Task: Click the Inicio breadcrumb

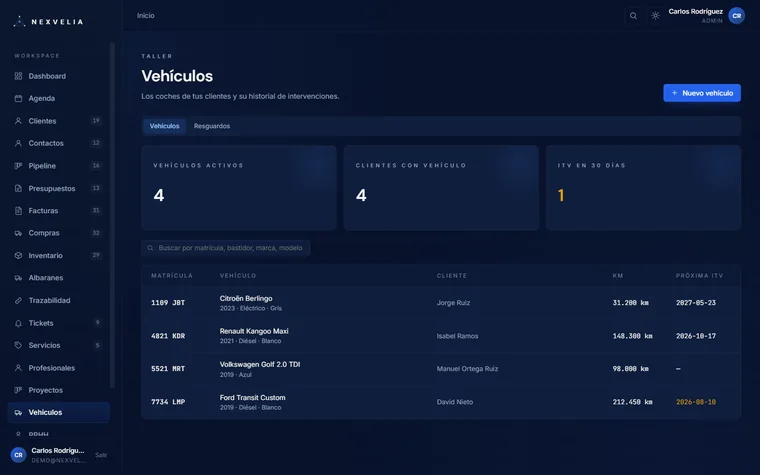Action: 145,16
